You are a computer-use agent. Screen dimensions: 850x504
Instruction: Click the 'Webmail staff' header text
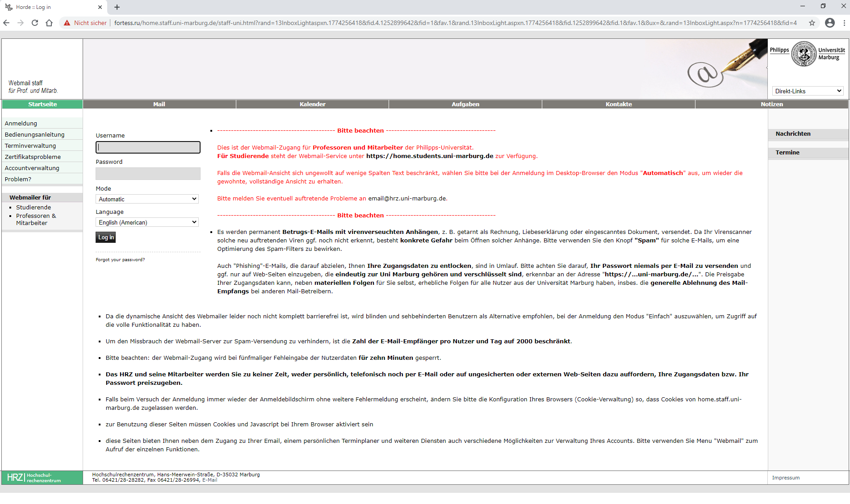pyautogui.click(x=25, y=83)
